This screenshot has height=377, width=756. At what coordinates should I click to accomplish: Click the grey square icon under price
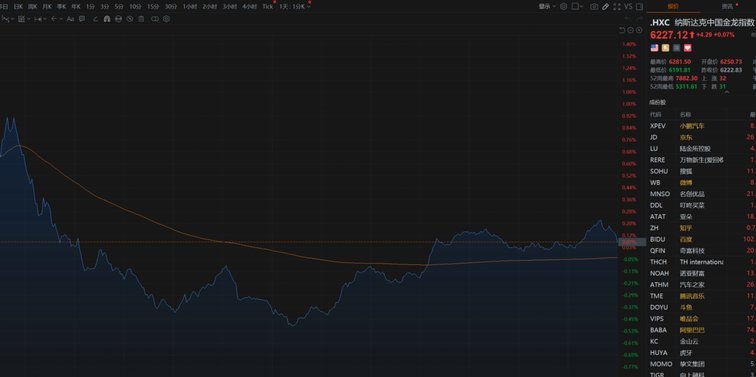coord(676,48)
